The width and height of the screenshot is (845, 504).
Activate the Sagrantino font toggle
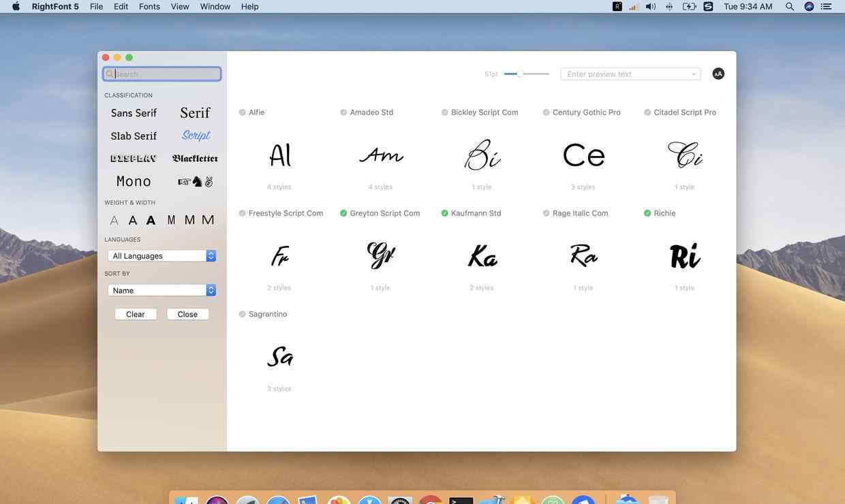(x=242, y=314)
